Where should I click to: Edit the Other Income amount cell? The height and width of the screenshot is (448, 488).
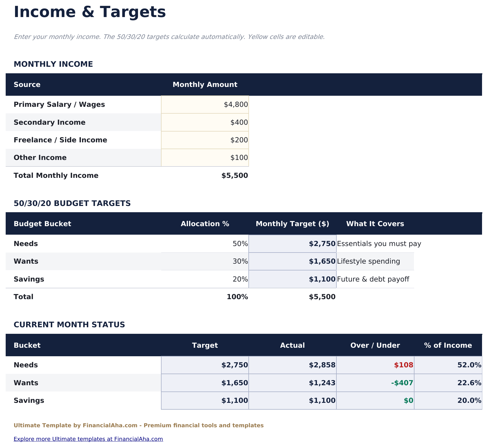(x=205, y=157)
